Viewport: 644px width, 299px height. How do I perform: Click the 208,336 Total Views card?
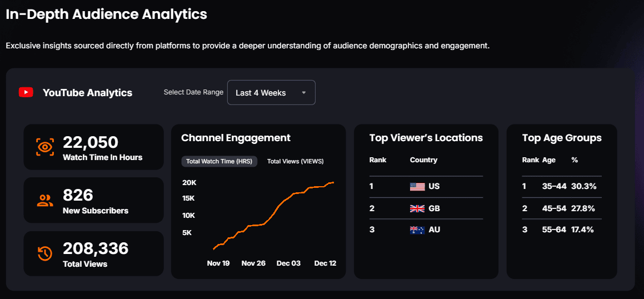[x=93, y=254]
